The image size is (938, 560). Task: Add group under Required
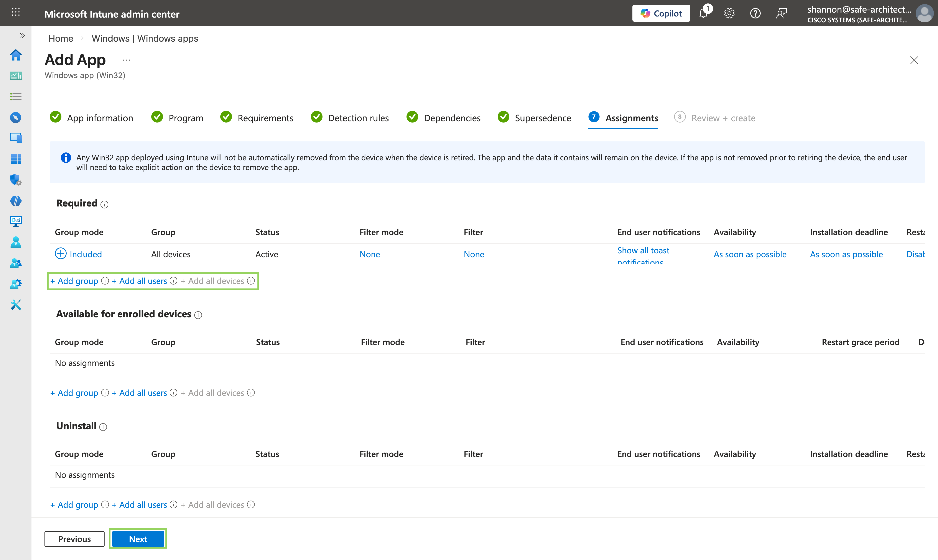(x=74, y=281)
